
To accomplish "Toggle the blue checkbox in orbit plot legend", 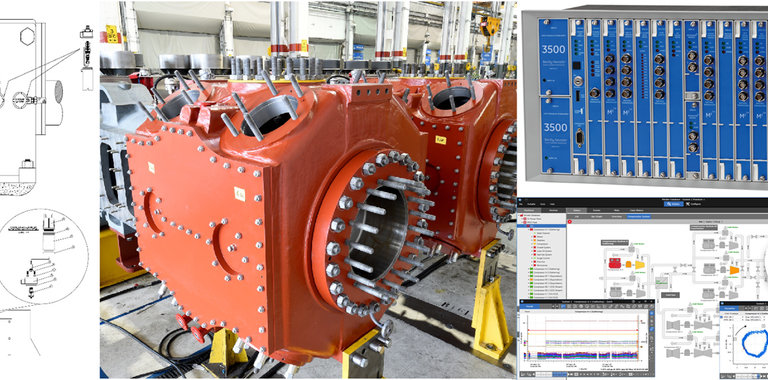I will coord(721,317).
